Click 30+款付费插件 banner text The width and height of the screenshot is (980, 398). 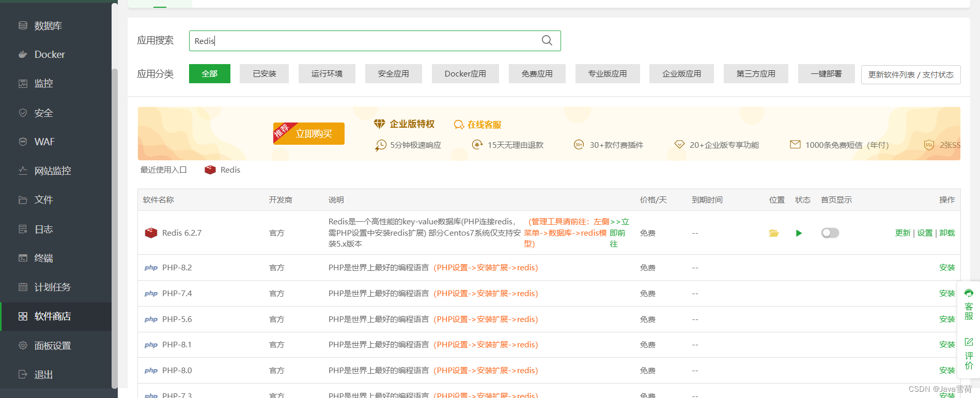click(x=616, y=145)
